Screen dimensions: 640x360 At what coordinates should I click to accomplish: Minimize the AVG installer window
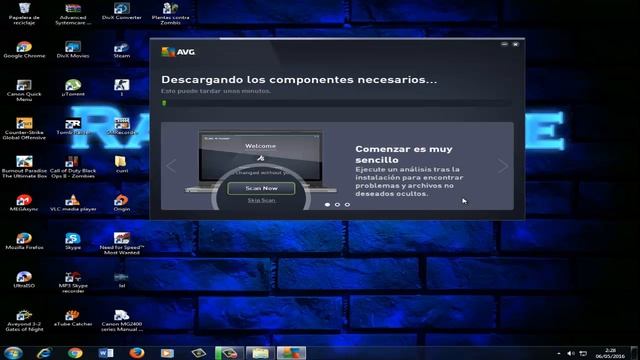[x=504, y=44]
